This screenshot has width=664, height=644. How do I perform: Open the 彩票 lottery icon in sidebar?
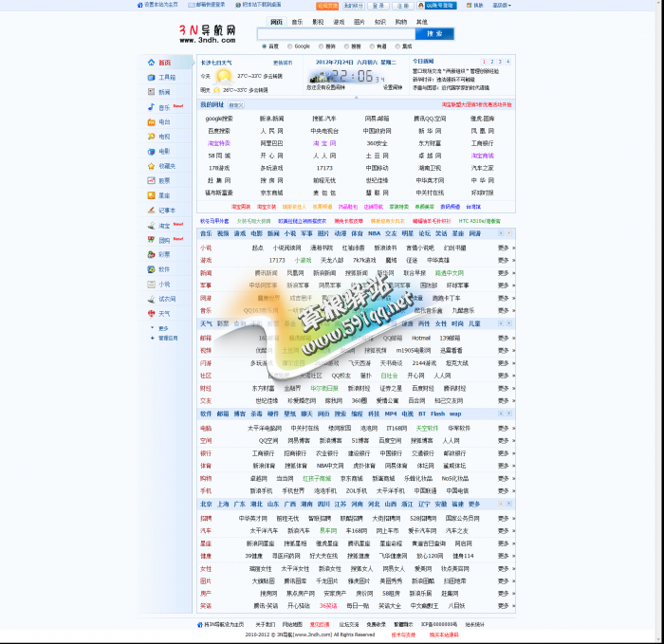(x=151, y=254)
